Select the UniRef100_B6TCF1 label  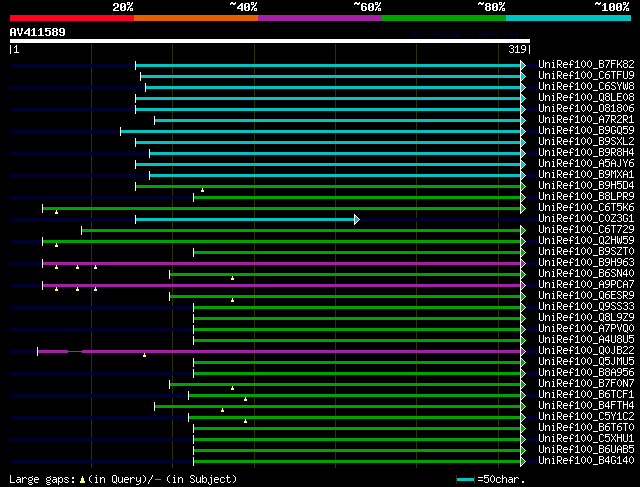click(x=586, y=395)
